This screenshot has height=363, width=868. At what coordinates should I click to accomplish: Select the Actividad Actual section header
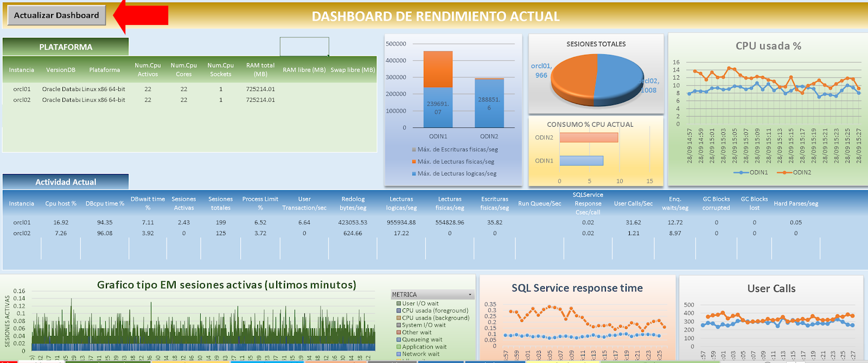tap(66, 181)
